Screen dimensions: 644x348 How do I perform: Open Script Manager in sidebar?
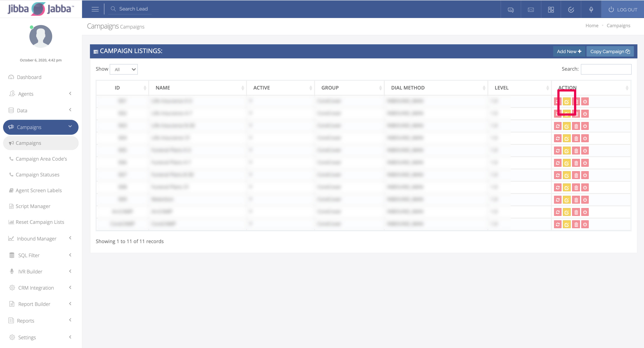click(33, 206)
